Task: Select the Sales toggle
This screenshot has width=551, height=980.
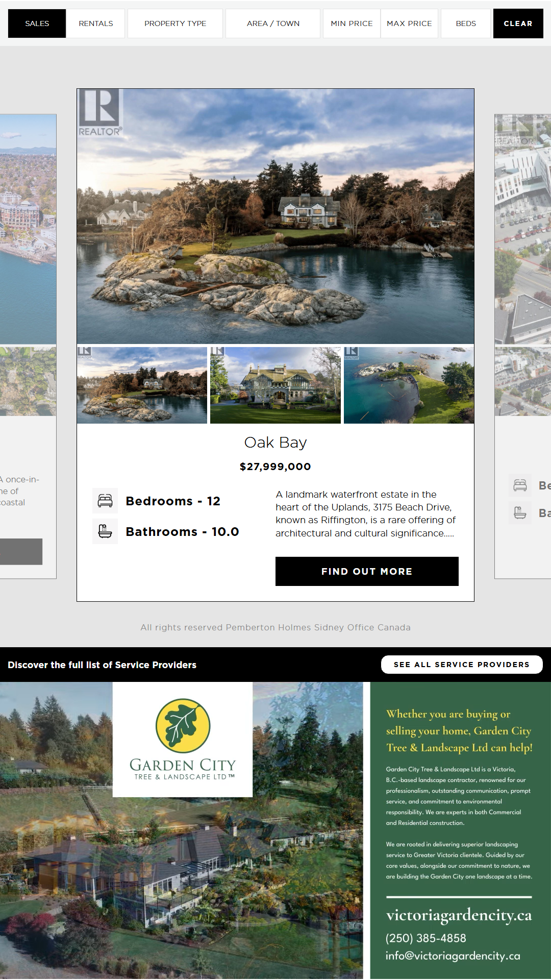Action: [x=37, y=23]
